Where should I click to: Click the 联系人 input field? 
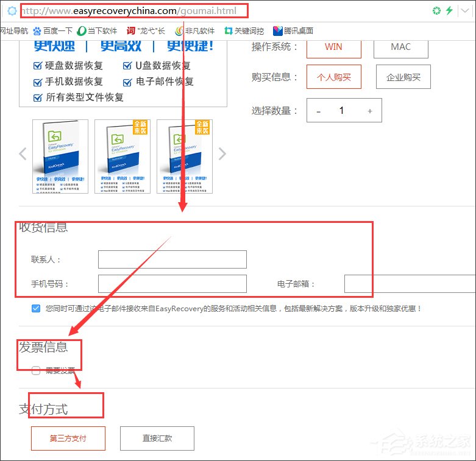(172, 259)
